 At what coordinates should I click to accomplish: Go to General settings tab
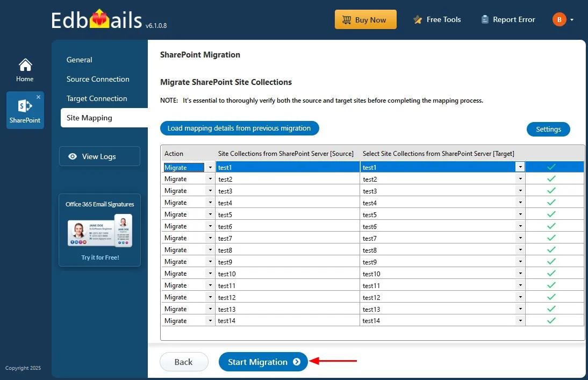tap(79, 60)
